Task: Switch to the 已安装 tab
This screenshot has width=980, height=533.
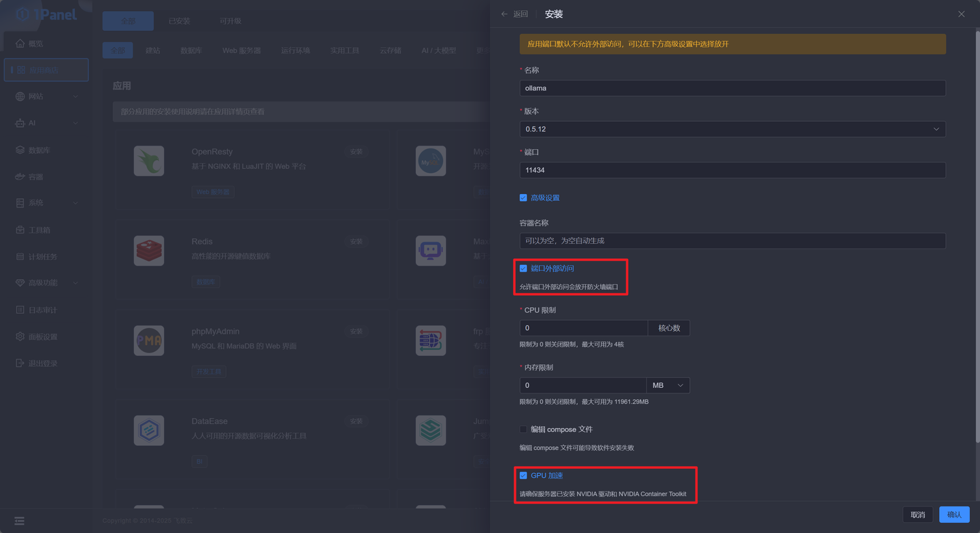Action: click(x=178, y=20)
